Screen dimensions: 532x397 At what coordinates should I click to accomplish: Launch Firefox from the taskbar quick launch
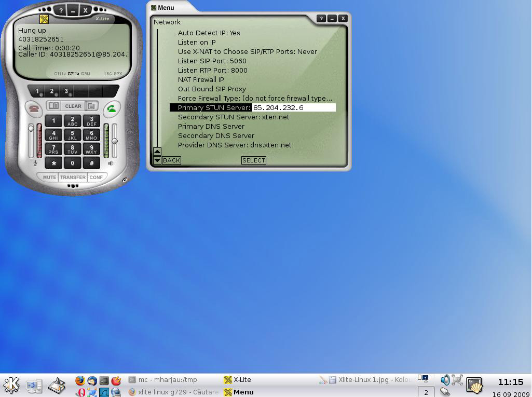click(x=80, y=380)
